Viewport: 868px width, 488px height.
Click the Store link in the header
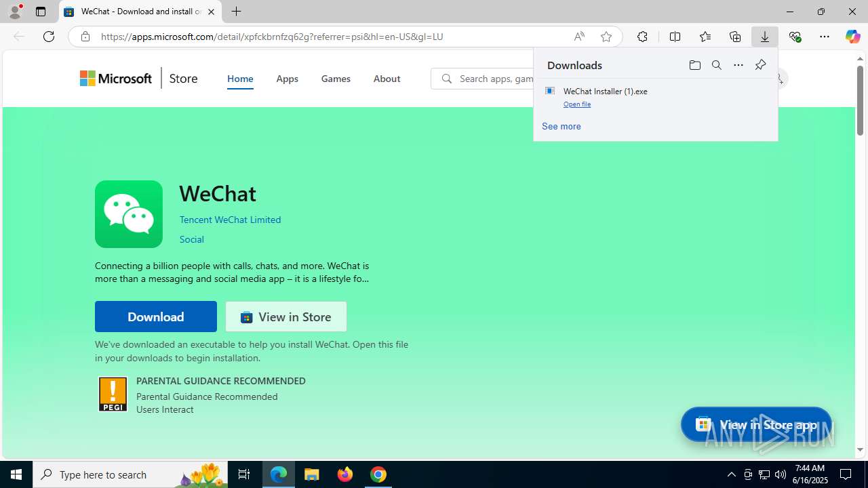click(183, 79)
